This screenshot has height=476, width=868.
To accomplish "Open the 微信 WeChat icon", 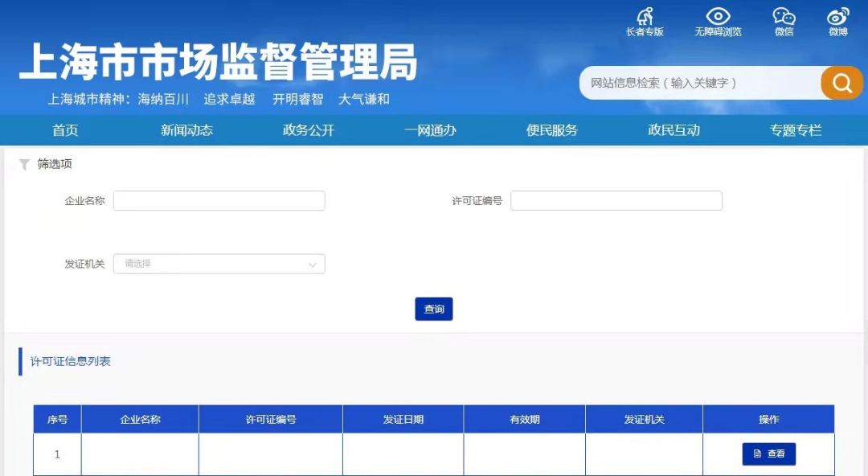I will pyautogui.click(x=784, y=16).
